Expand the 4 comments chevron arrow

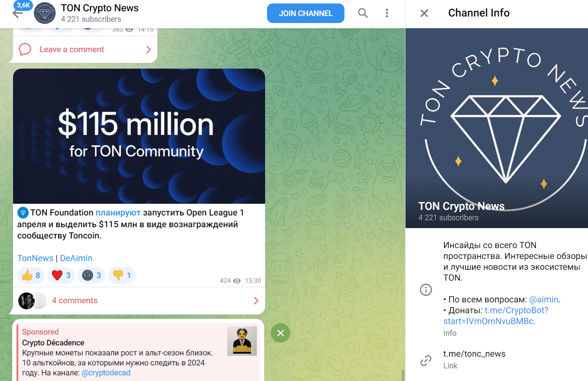coord(256,301)
